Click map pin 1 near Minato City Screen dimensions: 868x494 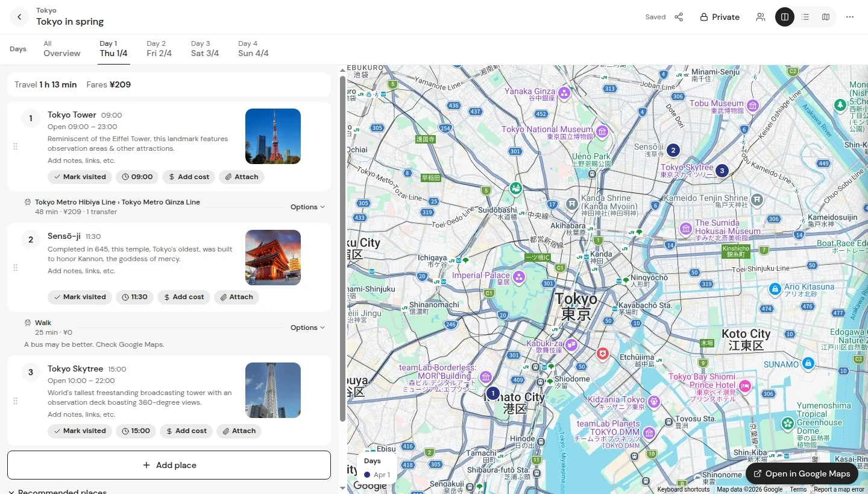492,393
